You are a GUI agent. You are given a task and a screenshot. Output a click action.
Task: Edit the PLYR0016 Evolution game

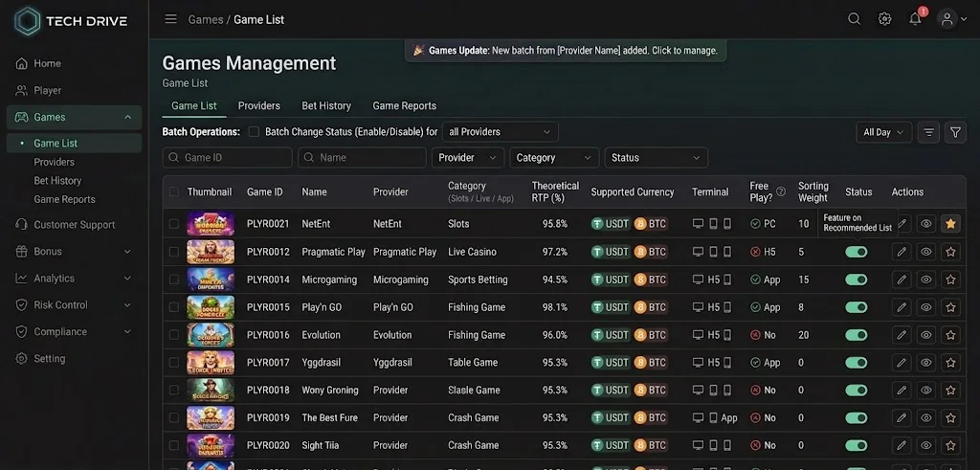click(902, 335)
